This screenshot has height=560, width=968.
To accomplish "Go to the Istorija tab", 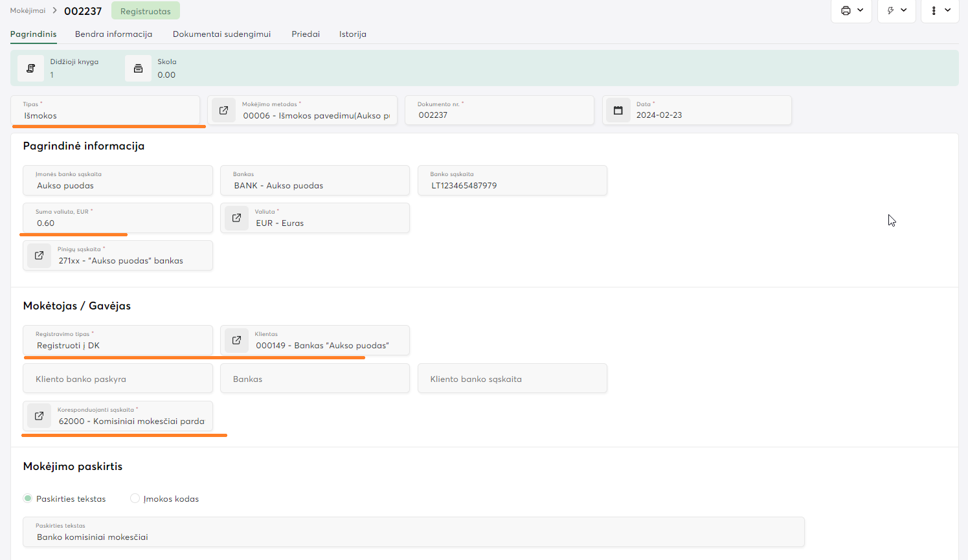I will click(x=352, y=34).
